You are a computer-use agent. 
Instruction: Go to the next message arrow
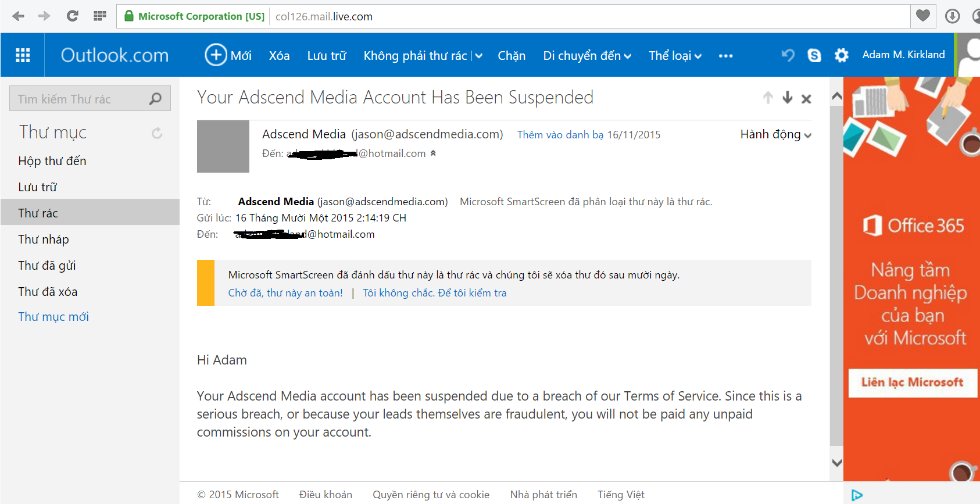coord(788,98)
